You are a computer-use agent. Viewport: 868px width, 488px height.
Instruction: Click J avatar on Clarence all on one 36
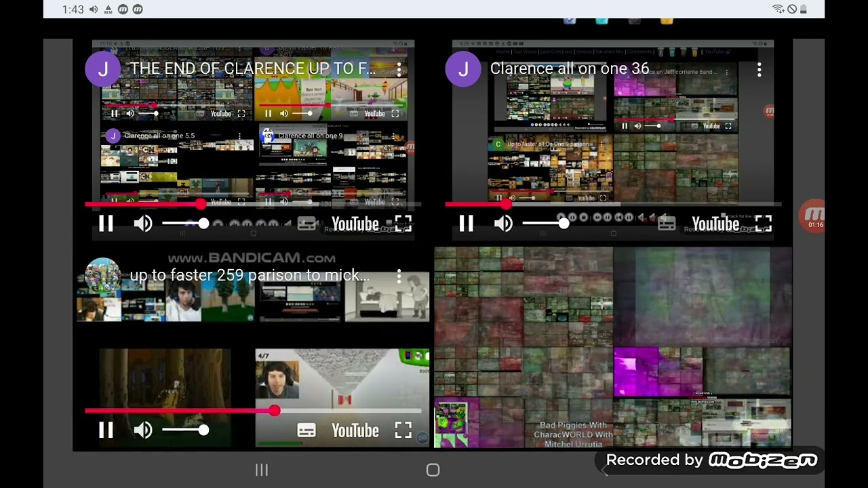464,69
